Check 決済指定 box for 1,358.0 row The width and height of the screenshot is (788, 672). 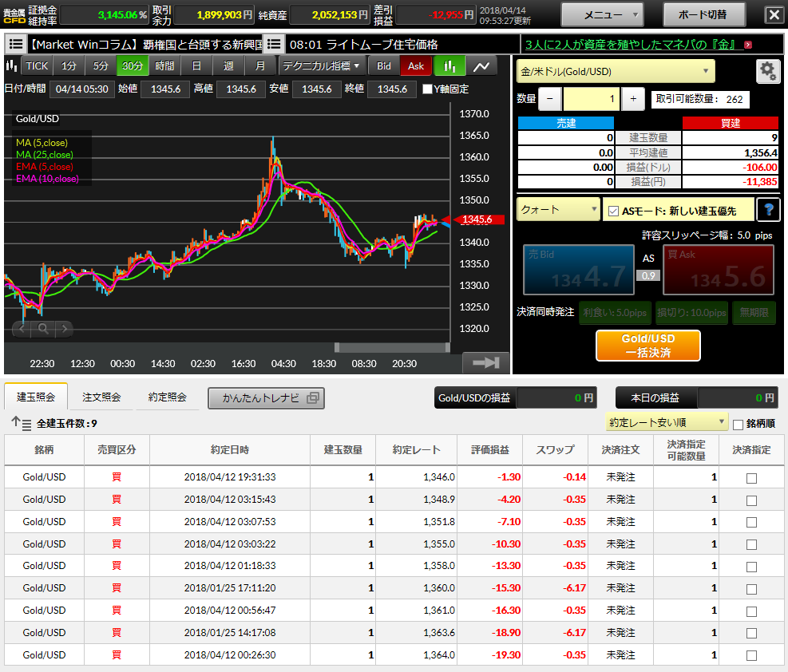click(751, 567)
